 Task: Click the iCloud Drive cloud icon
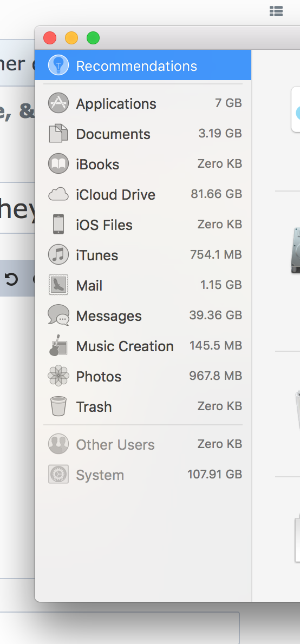[x=58, y=194]
